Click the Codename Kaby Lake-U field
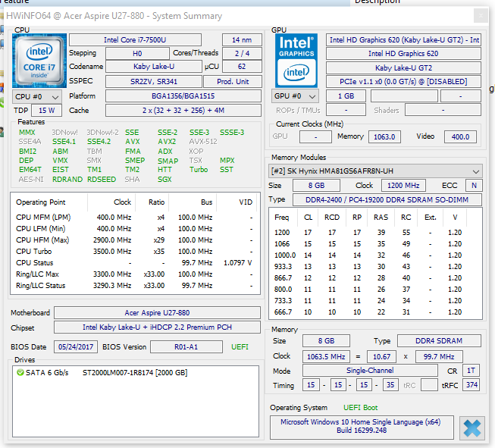Screen dimensions: 495x448 (x=154, y=67)
